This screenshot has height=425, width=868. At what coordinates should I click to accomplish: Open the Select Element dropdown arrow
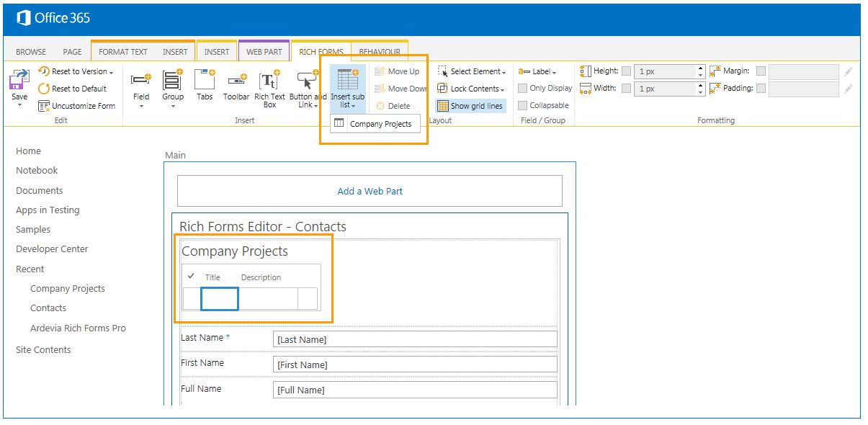(504, 72)
